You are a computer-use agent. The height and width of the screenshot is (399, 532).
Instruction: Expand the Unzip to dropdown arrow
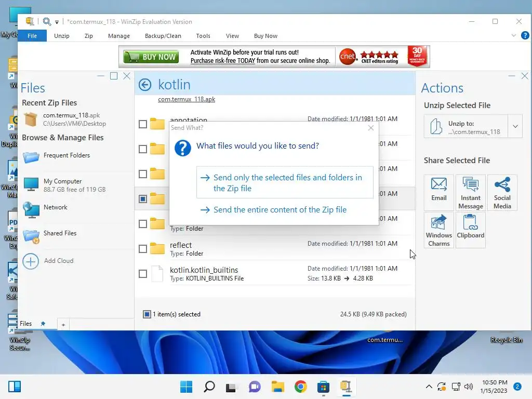point(515,126)
